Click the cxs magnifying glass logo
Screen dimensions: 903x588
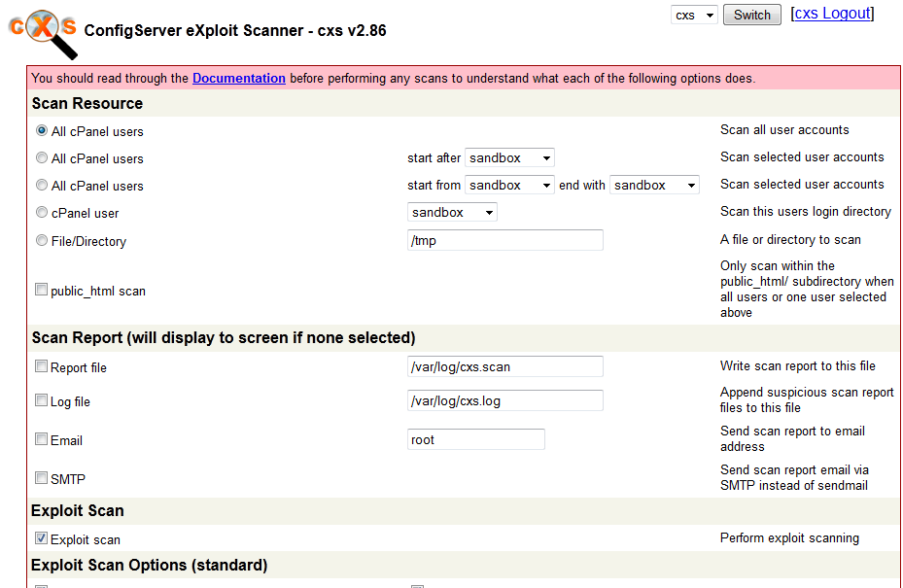[x=43, y=34]
